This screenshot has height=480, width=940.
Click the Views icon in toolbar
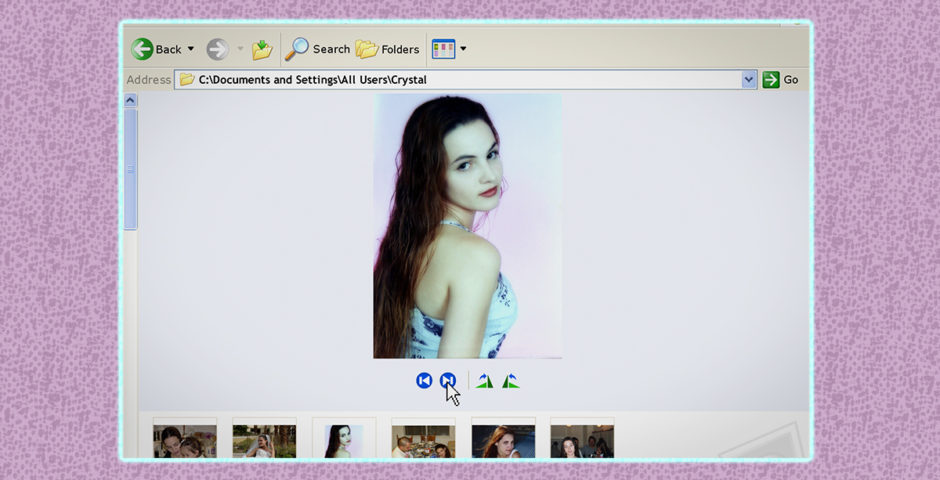(x=444, y=49)
